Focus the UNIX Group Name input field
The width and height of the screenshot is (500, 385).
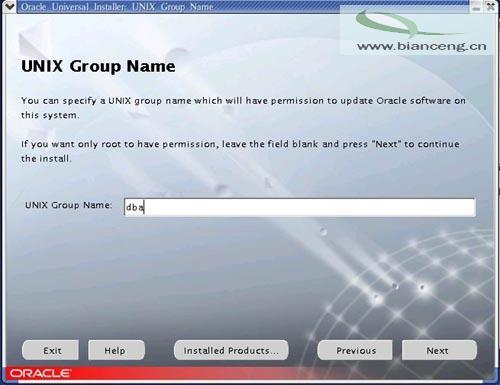(299, 207)
